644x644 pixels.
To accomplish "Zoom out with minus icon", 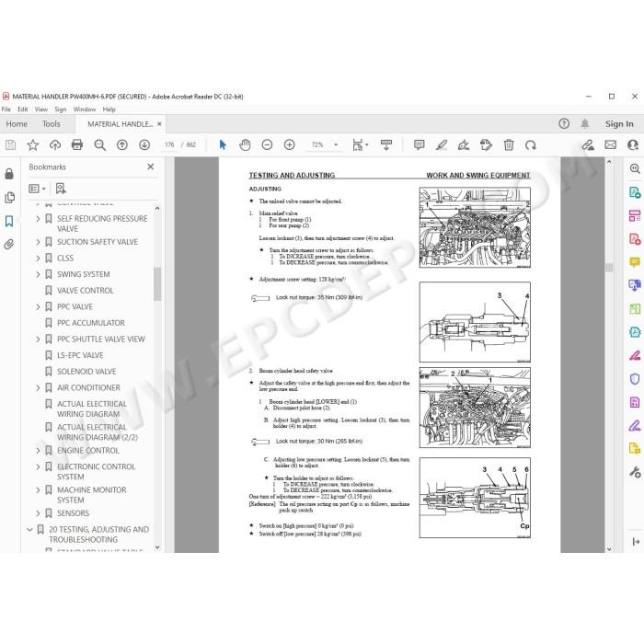I will (x=267, y=145).
